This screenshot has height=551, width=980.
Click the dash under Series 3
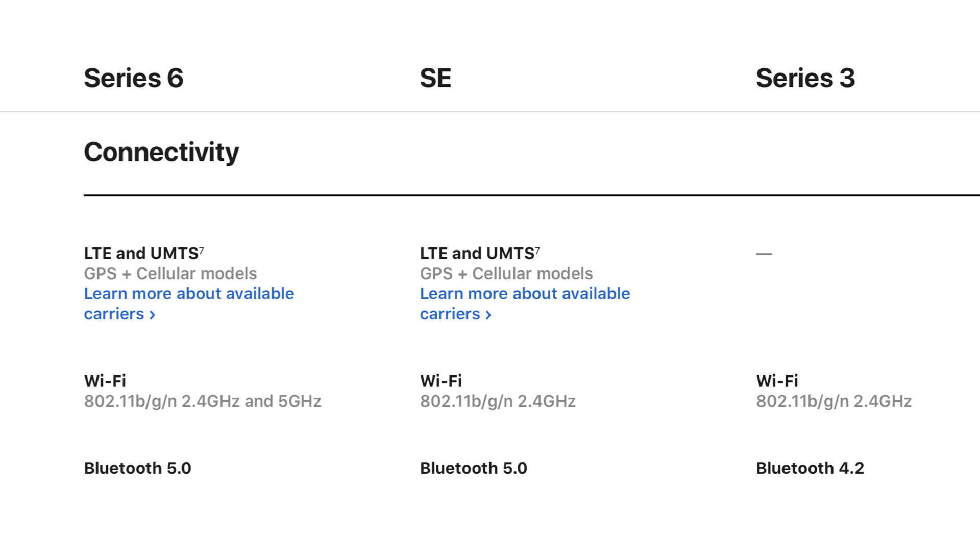click(x=764, y=254)
